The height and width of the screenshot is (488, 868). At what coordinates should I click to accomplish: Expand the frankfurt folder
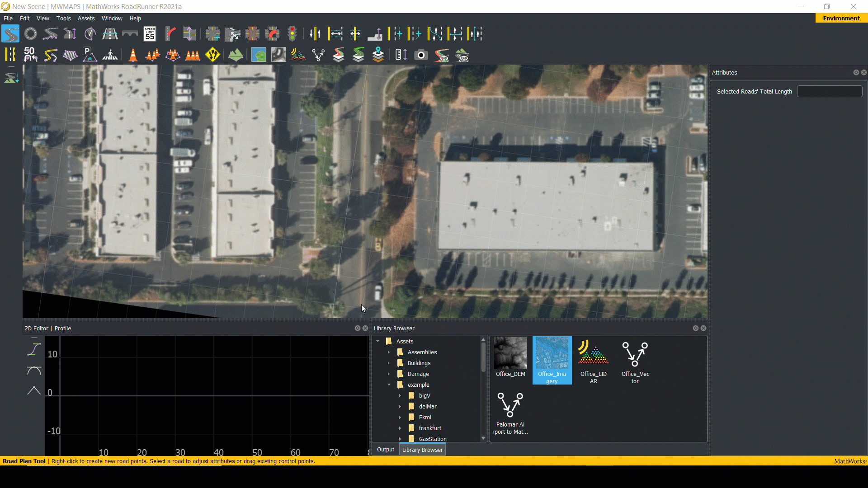pyautogui.click(x=400, y=428)
